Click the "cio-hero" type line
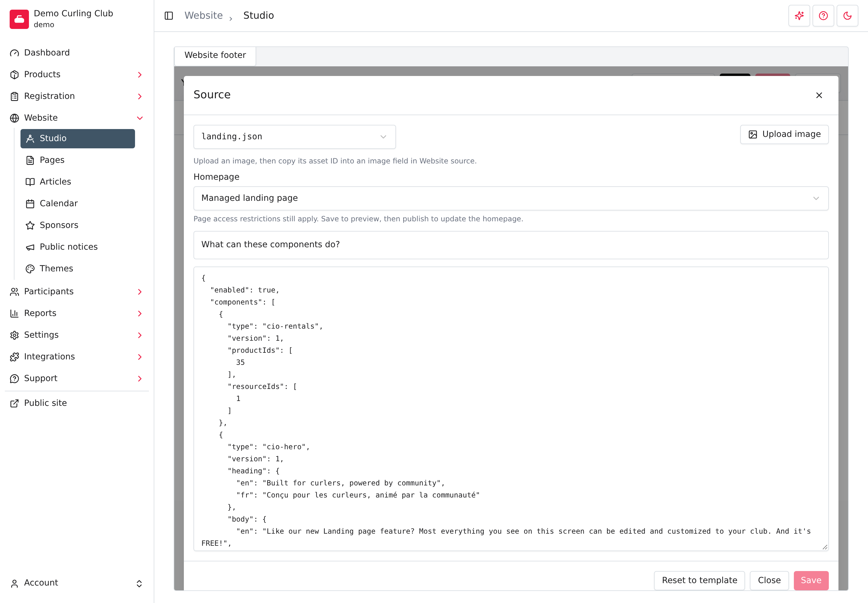Image resolution: width=868 pixels, height=603 pixels. (x=269, y=447)
